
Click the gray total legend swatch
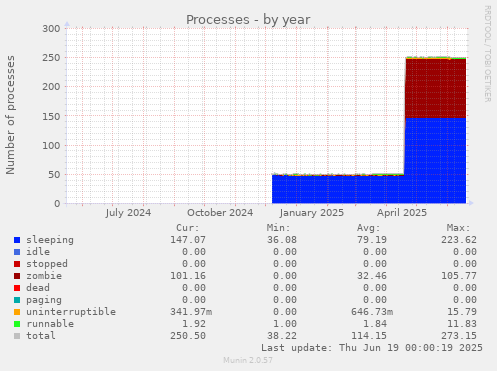coord(17,336)
